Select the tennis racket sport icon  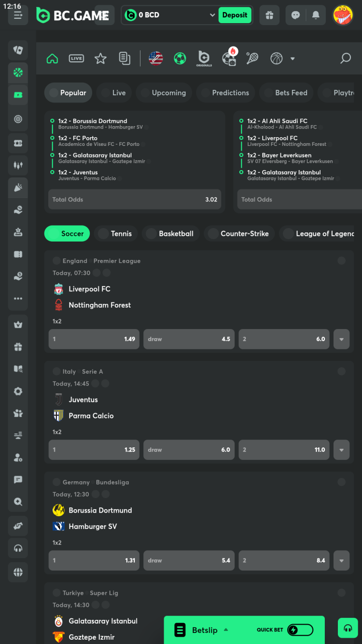point(252,58)
